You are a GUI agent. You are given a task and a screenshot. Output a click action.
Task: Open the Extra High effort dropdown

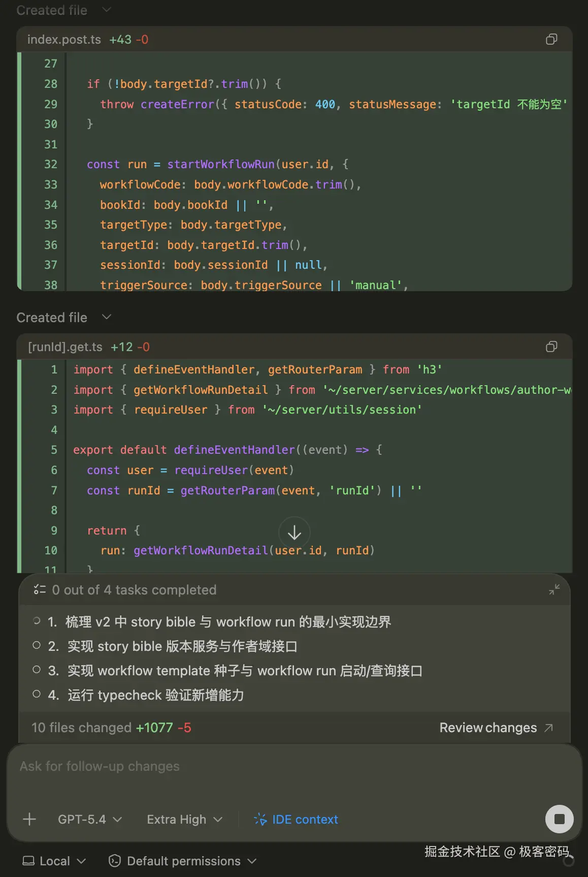click(184, 820)
